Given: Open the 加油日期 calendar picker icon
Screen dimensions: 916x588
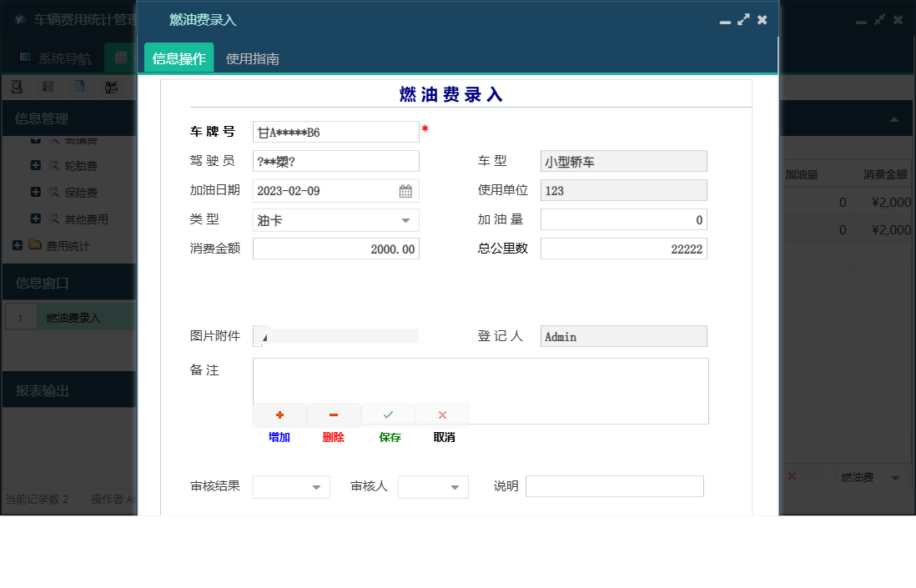Looking at the screenshot, I should coord(406,191).
